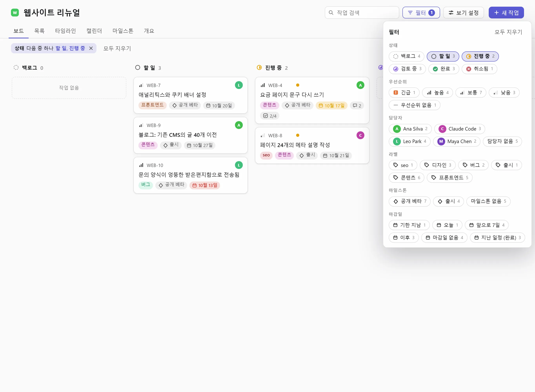Remove the 상태 filter chip with X

click(x=91, y=48)
